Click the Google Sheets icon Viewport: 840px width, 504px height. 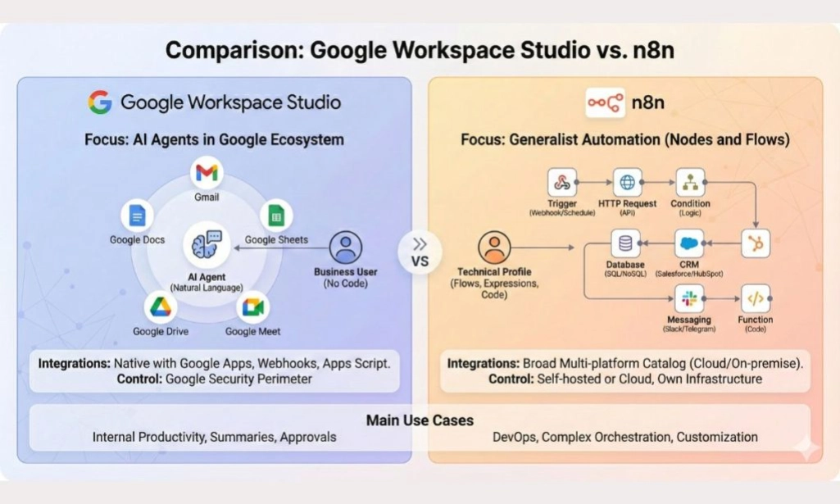coord(276,216)
